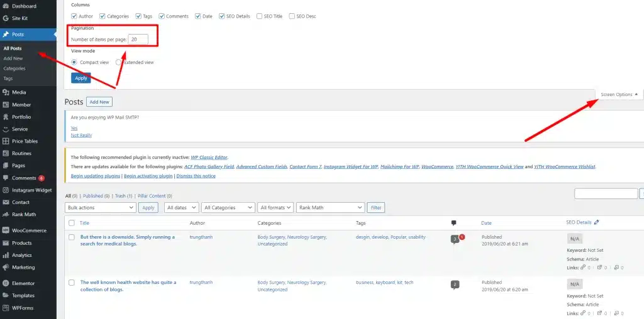
Task: Click the Rank Math icon in sidebar
Action: 6,214
